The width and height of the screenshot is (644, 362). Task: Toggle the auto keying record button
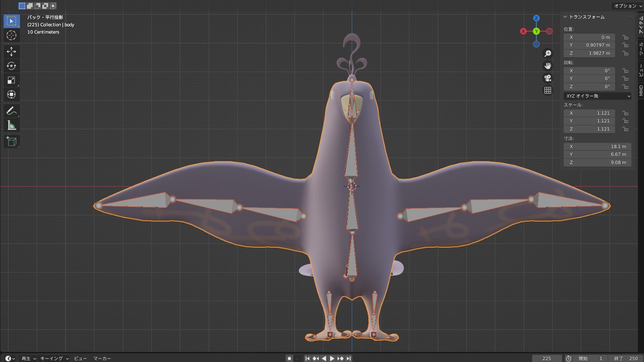289,358
